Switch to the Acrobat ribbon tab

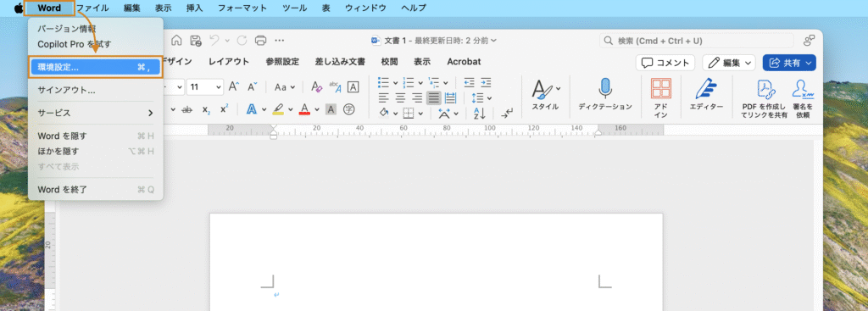point(464,61)
